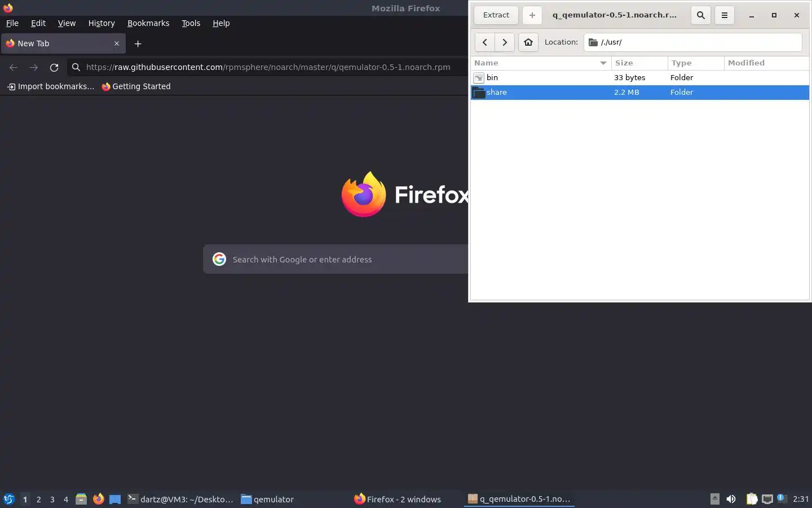Click magnifier icon in address bar
Image resolution: width=812 pixels, height=508 pixels.
[76, 67]
